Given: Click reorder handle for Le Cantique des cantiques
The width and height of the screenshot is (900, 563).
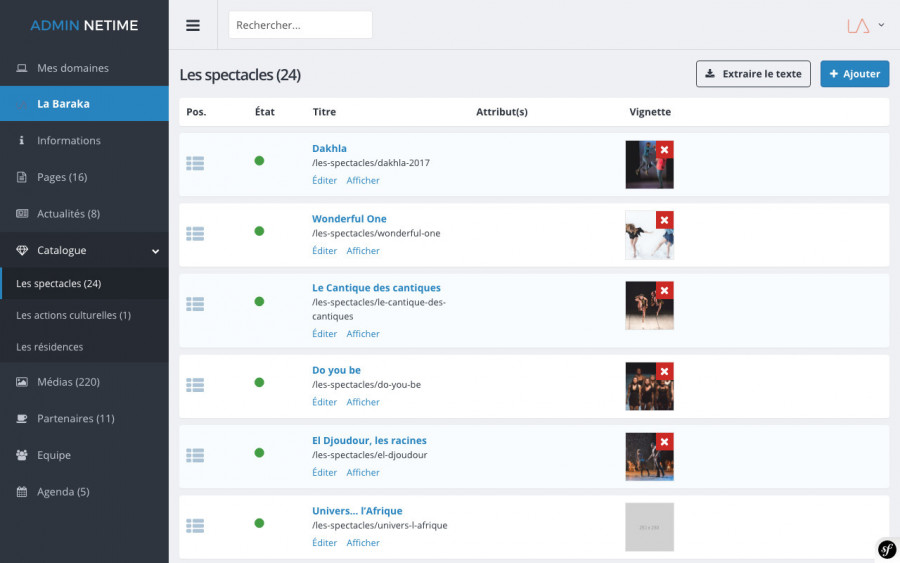Looking at the screenshot, I should pyautogui.click(x=195, y=304).
